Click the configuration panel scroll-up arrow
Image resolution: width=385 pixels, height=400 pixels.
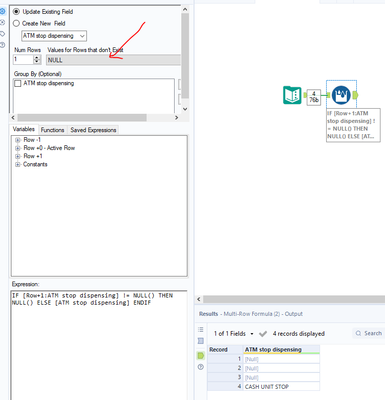pyautogui.click(x=185, y=9)
